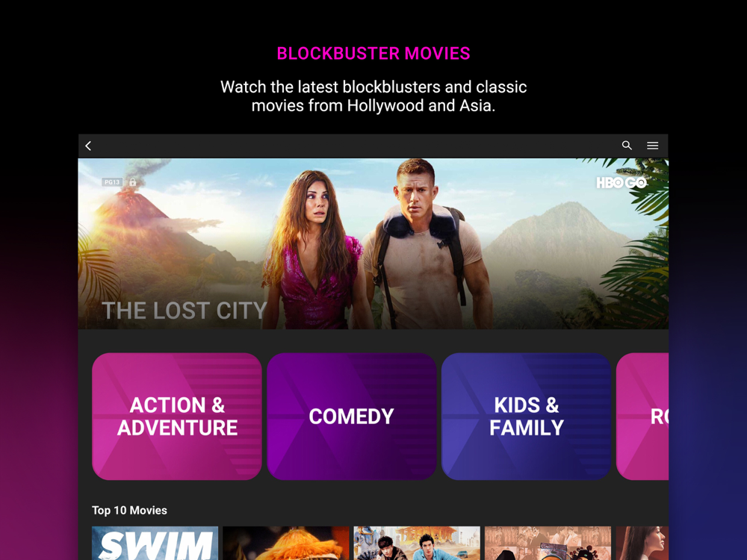This screenshot has height=560, width=747.
Task: Open the third Top 10 movie thumbnail
Action: point(417,543)
